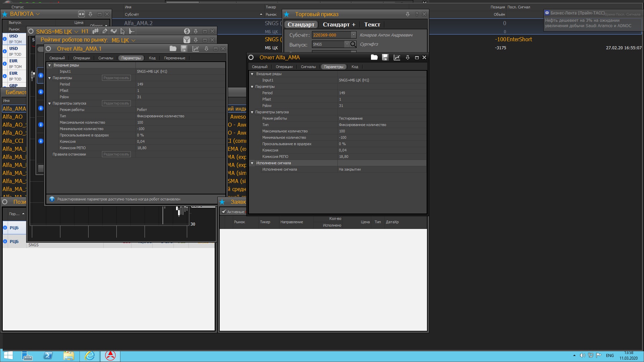Open the Субсчёт 220369-000 dropdown

tap(353, 35)
